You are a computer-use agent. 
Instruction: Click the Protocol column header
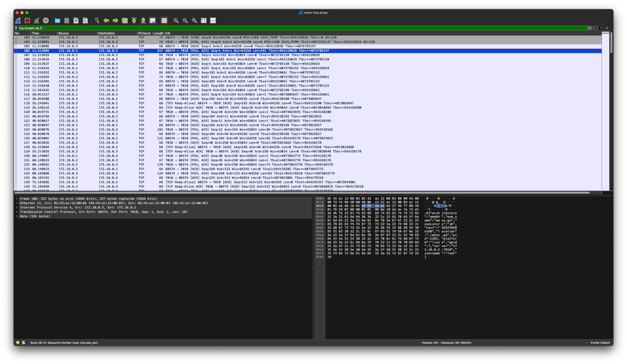pyautogui.click(x=144, y=33)
